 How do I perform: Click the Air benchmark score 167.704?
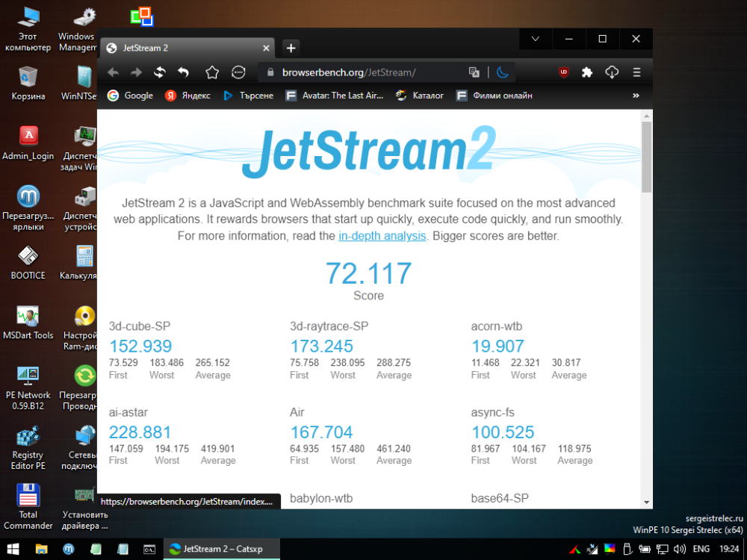(x=321, y=432)
